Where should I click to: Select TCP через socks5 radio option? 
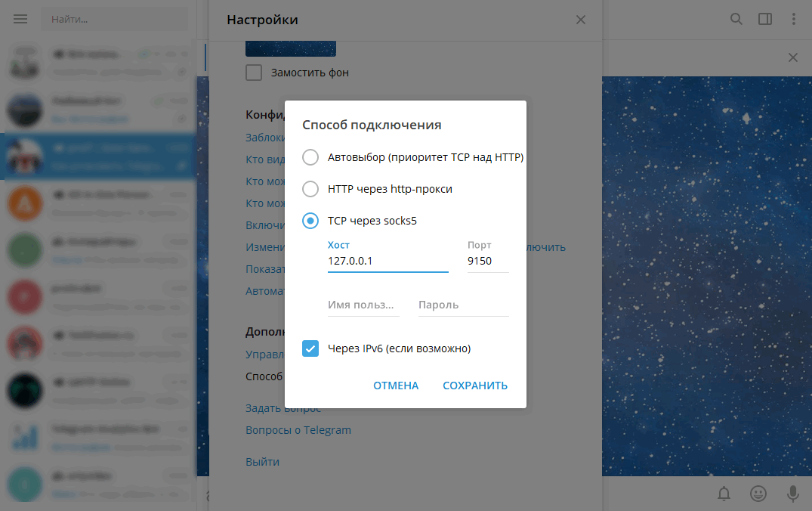(310, 221)
